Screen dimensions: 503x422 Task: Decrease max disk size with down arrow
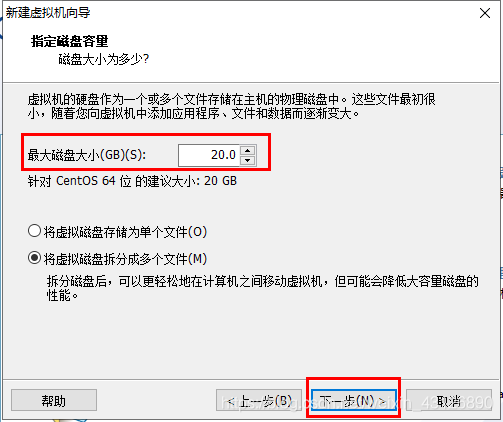point(247,160)
